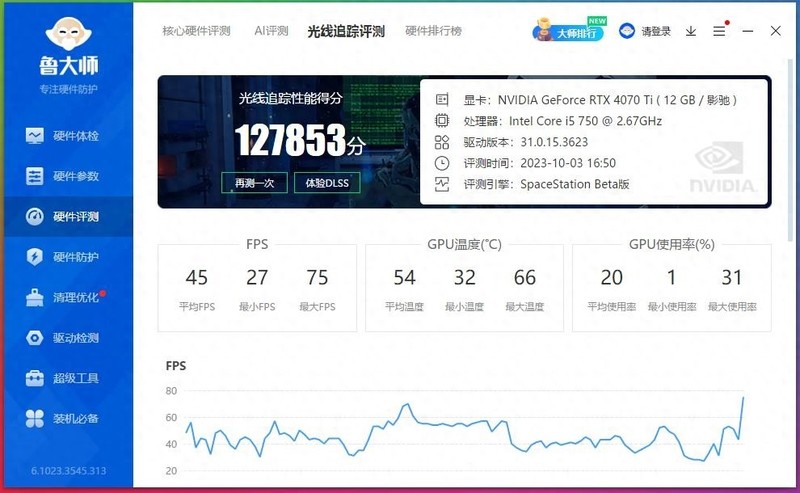Click SpaceStation Beta版 engine text
The width and height of the screenshot is (800, 493).
[574, 184]
